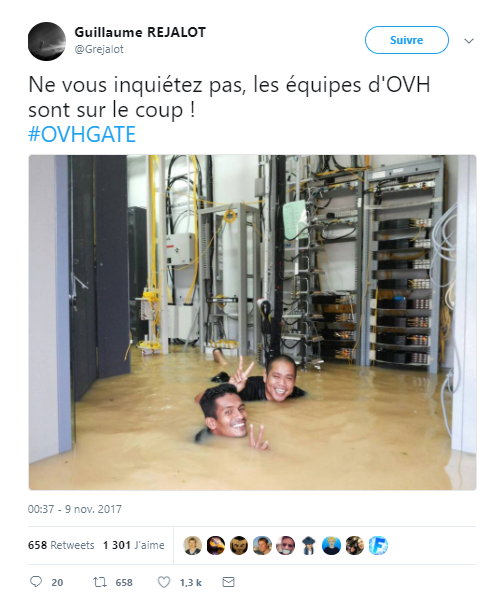This screenshot has width=494, height=602.
Task: Click the second liker avatar
Action: (216, 546)
